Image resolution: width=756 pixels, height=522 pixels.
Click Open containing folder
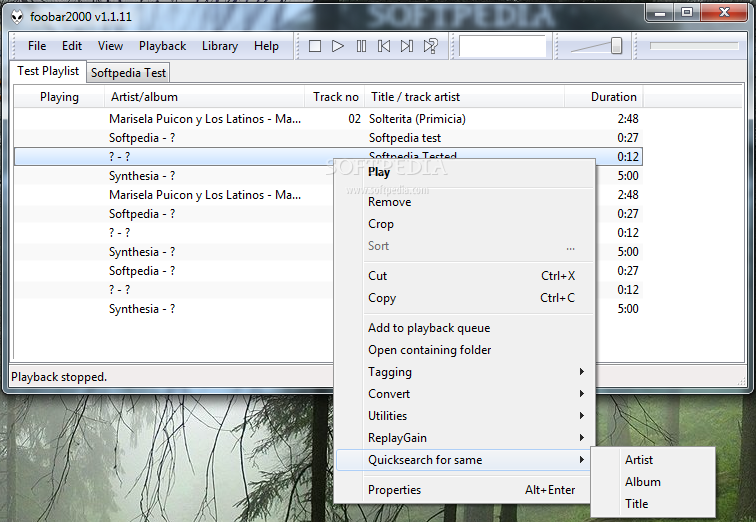(x=465, y=350)
